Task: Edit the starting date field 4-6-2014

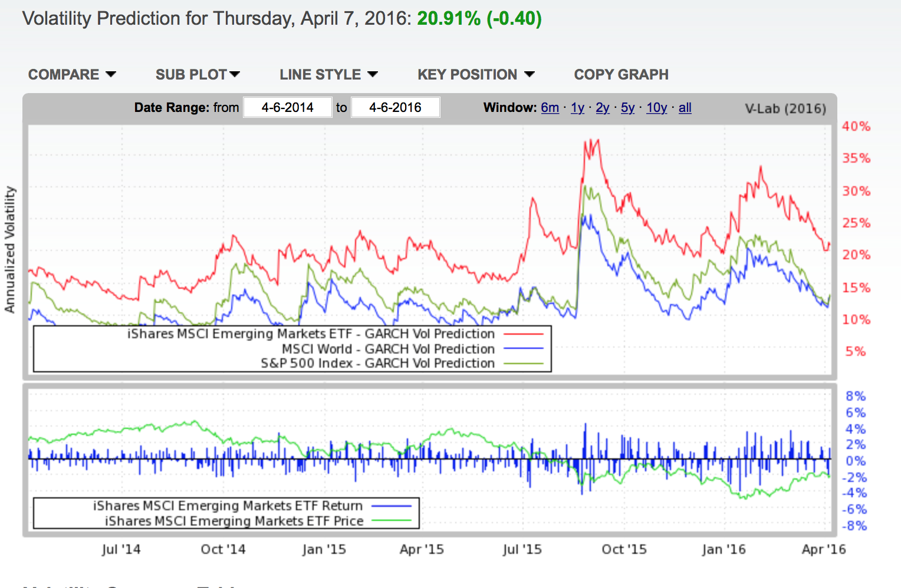Action: coord(287,107)
